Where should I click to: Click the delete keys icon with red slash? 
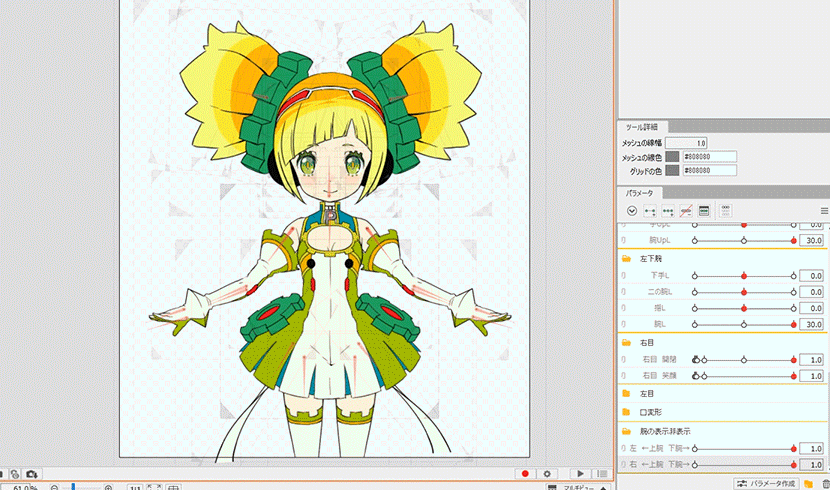[685, 211]
